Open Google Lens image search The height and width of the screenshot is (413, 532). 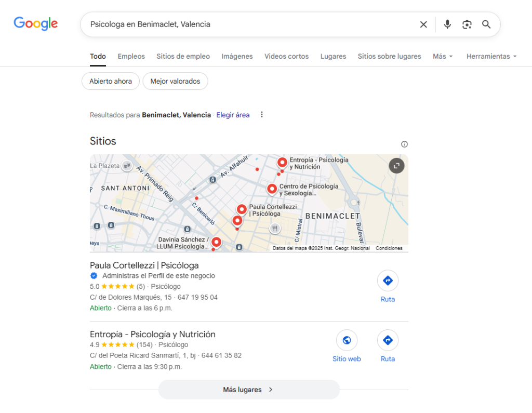click(467, 24)
